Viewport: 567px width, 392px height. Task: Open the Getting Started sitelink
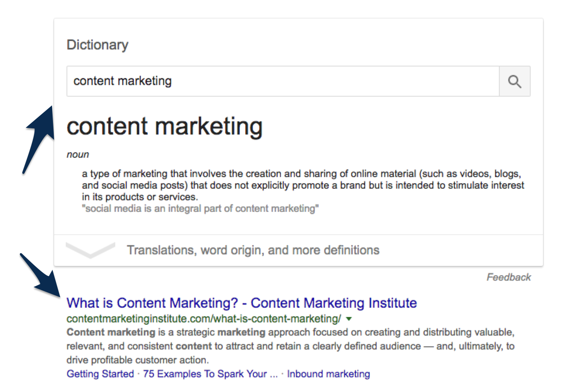100,374
